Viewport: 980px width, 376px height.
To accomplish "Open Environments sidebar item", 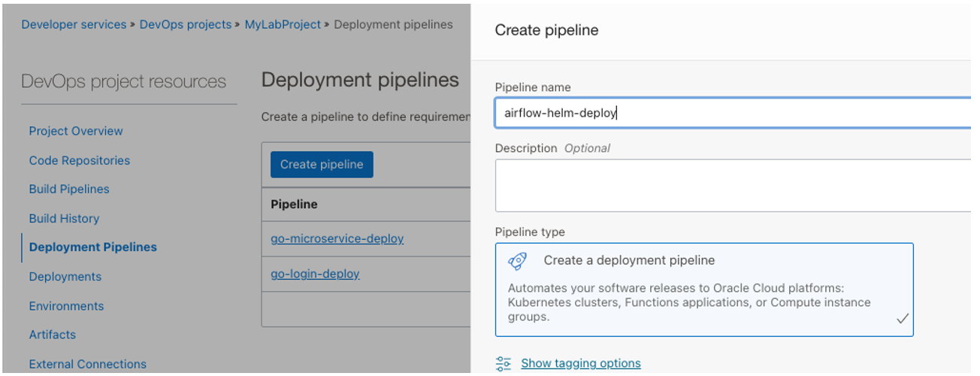I will (66, 306).
